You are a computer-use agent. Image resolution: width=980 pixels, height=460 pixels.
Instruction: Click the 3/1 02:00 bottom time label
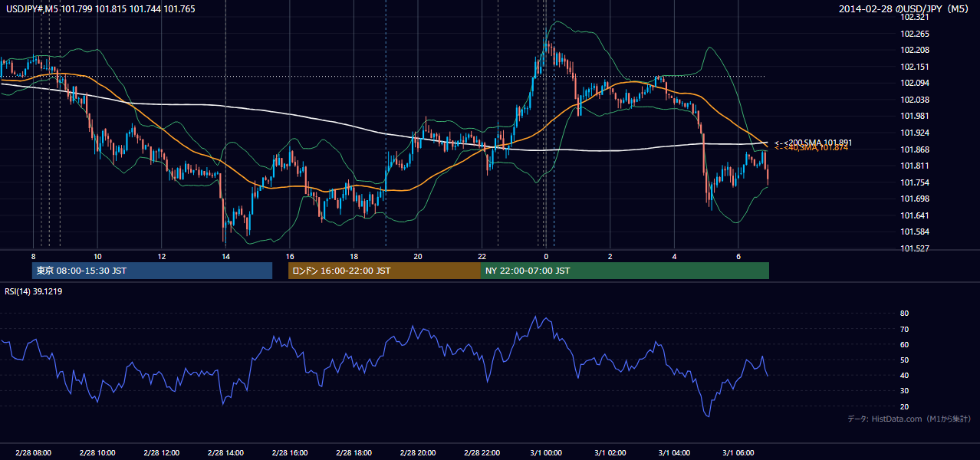tap(610, 452)
